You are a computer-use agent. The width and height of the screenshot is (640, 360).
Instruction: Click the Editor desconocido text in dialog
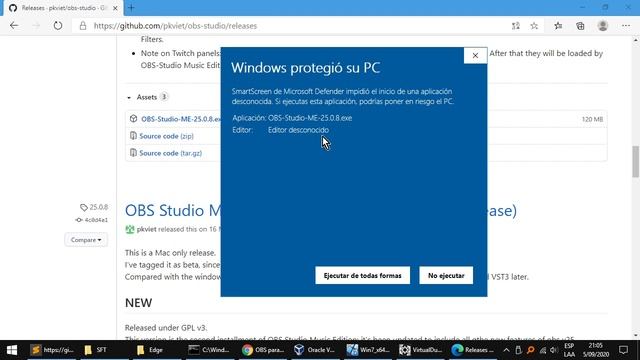298,130
